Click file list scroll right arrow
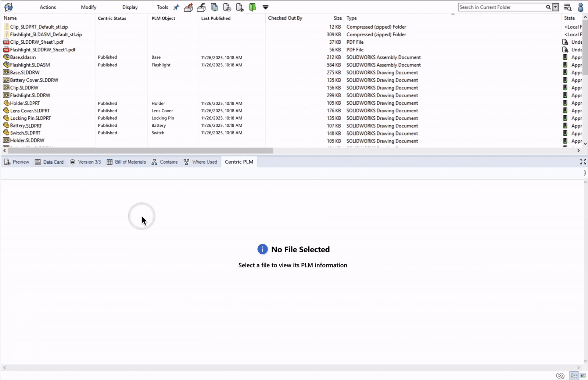 coord(578,151)
